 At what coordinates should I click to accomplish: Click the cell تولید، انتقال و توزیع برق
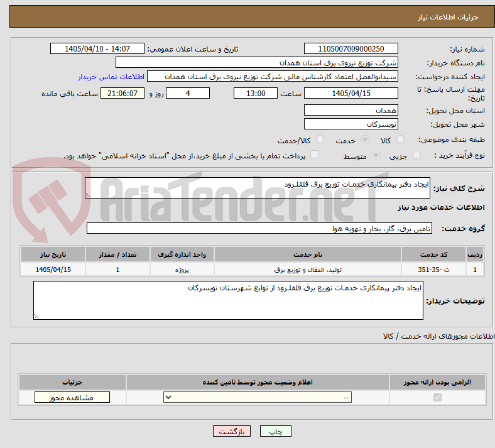[308, 270]
